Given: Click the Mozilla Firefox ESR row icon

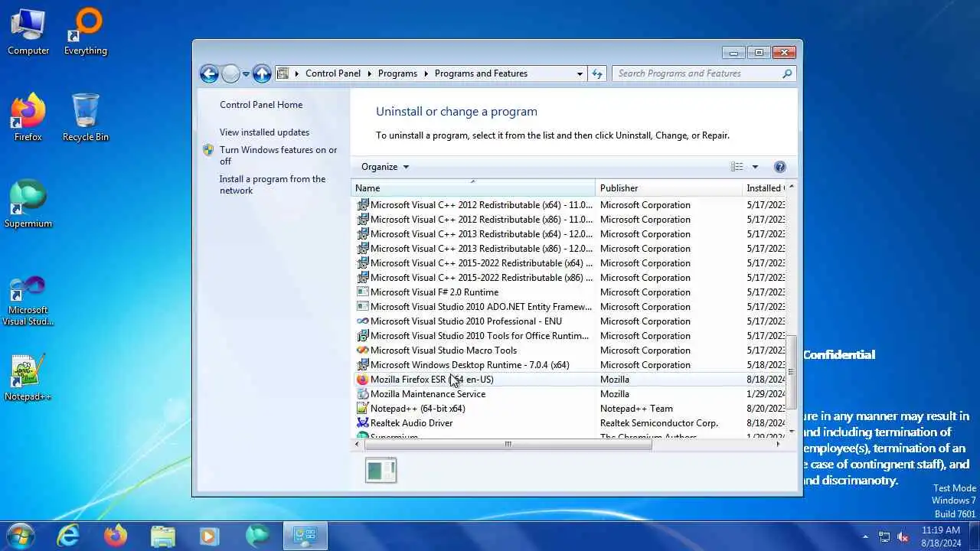Looking at the screenshot, I should [x=363, y=380].
